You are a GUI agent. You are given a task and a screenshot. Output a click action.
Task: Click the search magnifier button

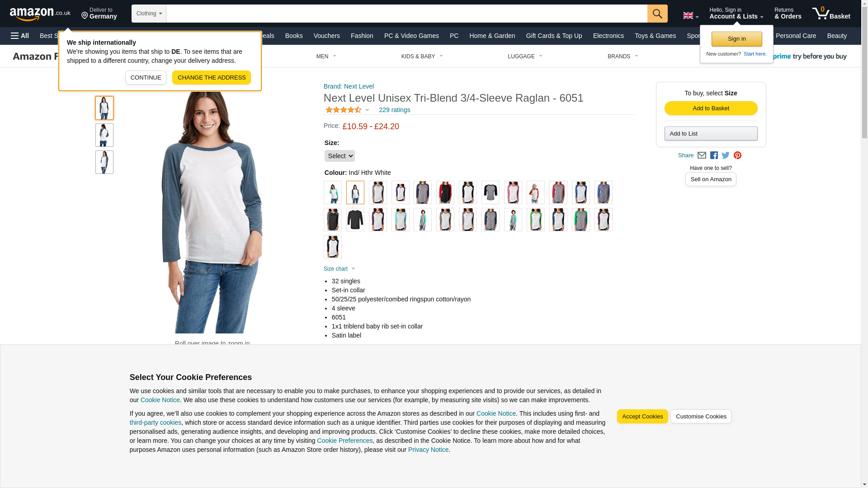tap(657, 14)
